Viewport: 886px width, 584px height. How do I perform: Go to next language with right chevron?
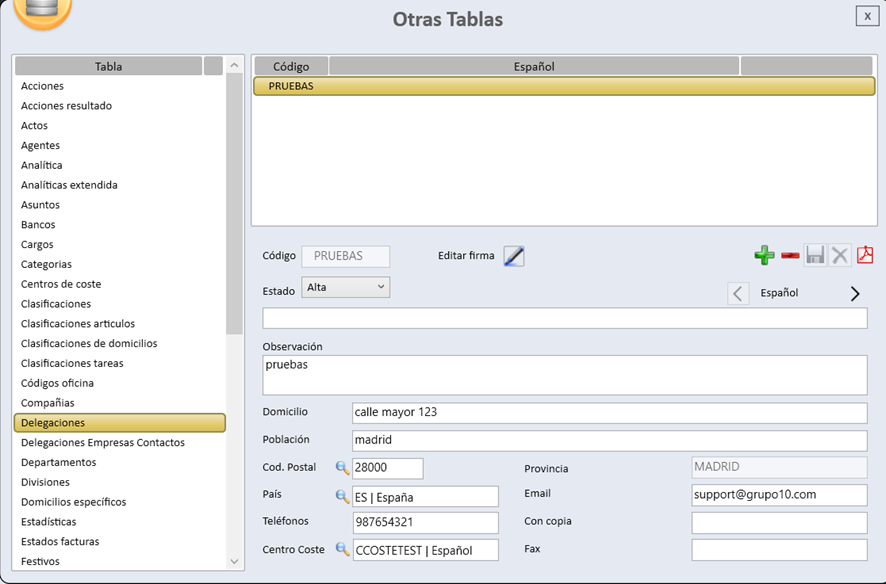(855, 294)
